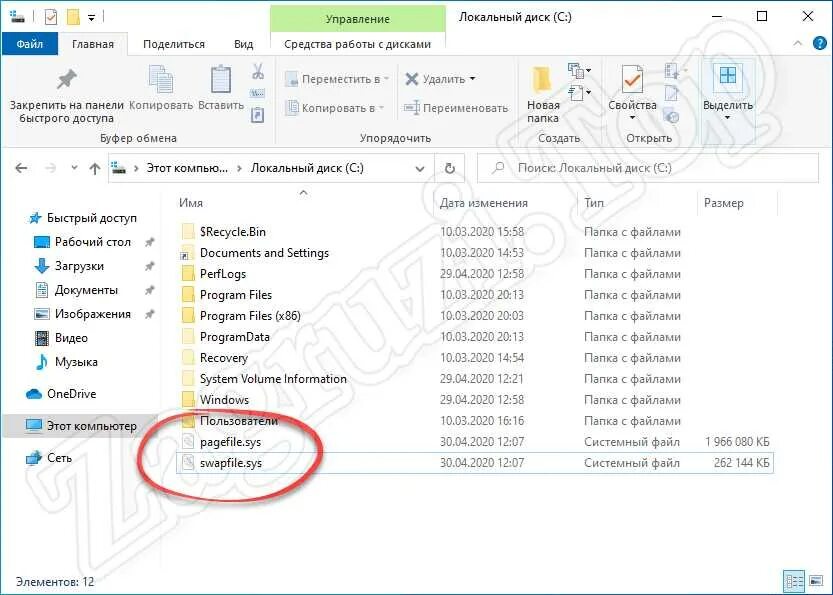
Task: Select Этот компьютер in navigation pane
Action: 80,426
